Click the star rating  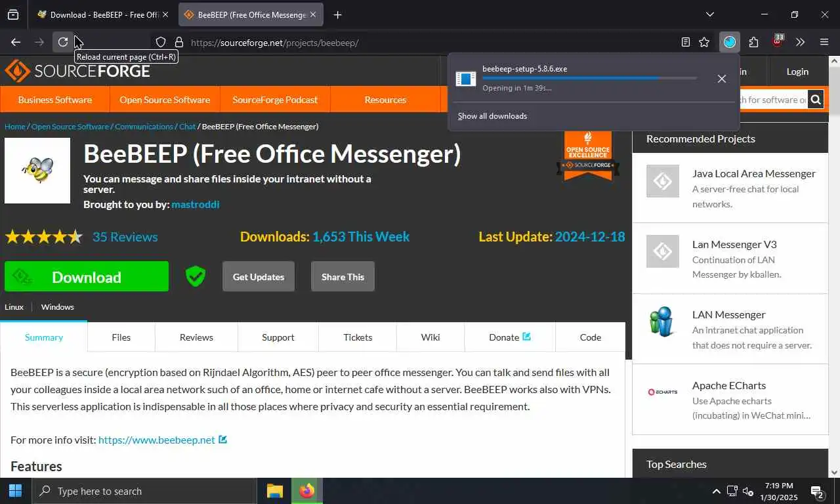tap(43, 237)
